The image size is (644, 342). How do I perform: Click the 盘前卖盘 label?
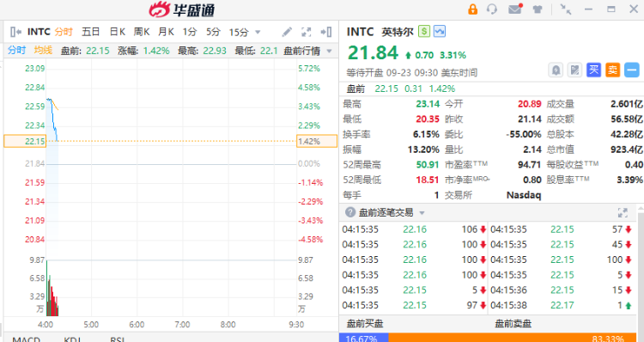coord(513,323)
